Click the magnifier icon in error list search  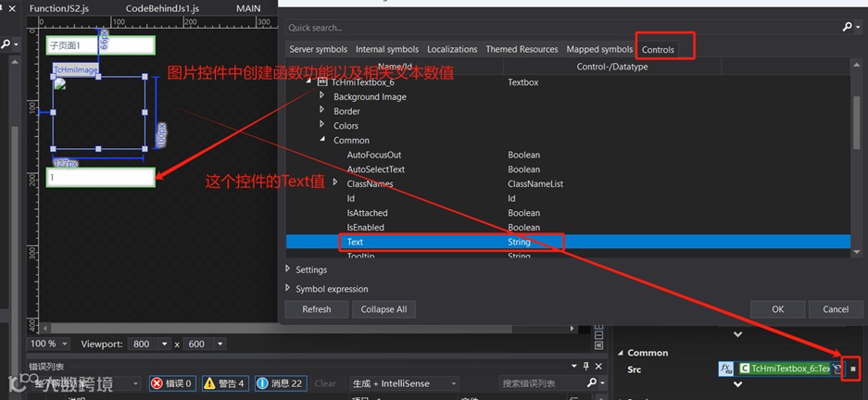[591, 382]
